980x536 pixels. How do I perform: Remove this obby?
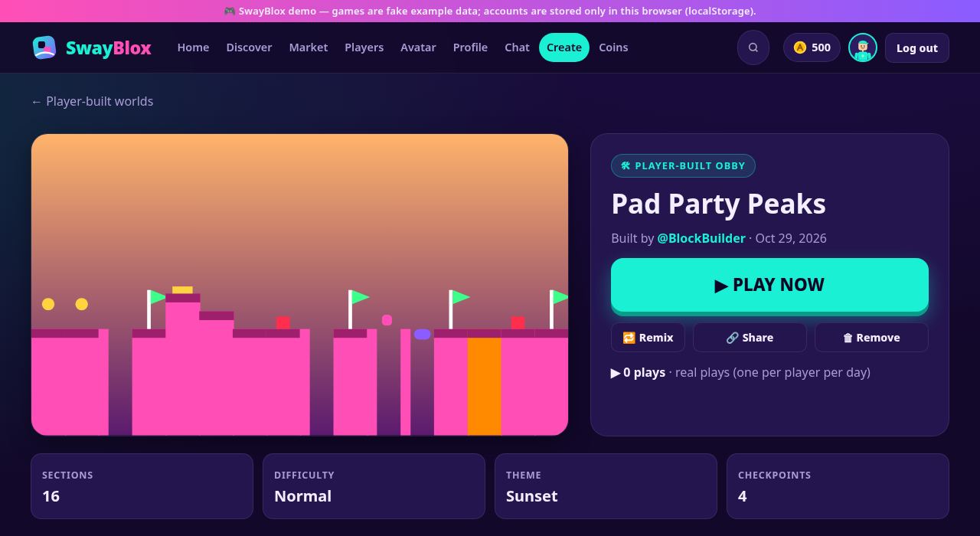point(871,338)
